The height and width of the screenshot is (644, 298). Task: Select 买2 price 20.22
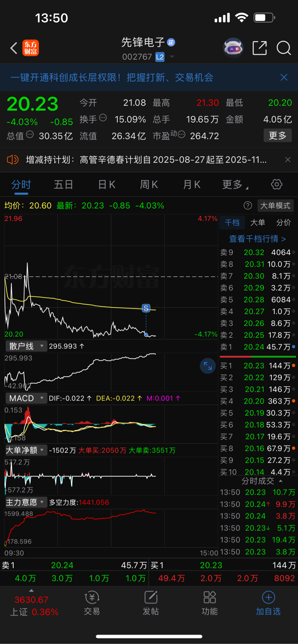click(254, 377)
